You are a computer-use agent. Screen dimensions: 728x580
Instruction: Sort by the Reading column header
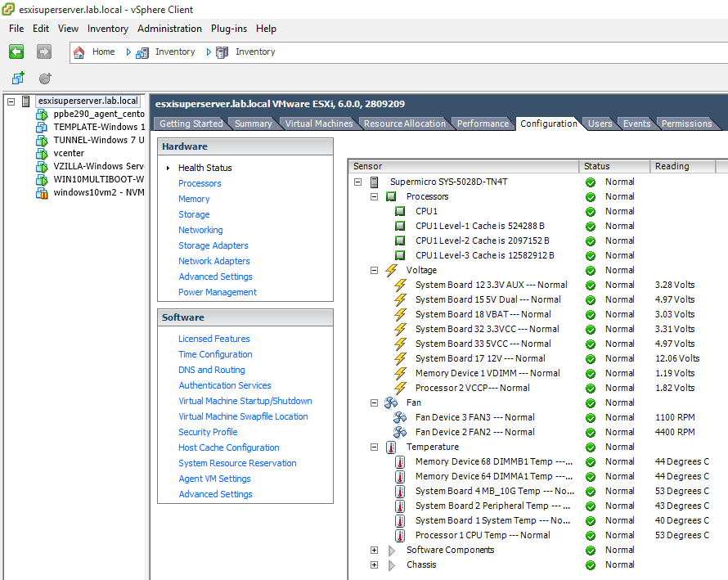pyautogui.click(x=682, y=166)
